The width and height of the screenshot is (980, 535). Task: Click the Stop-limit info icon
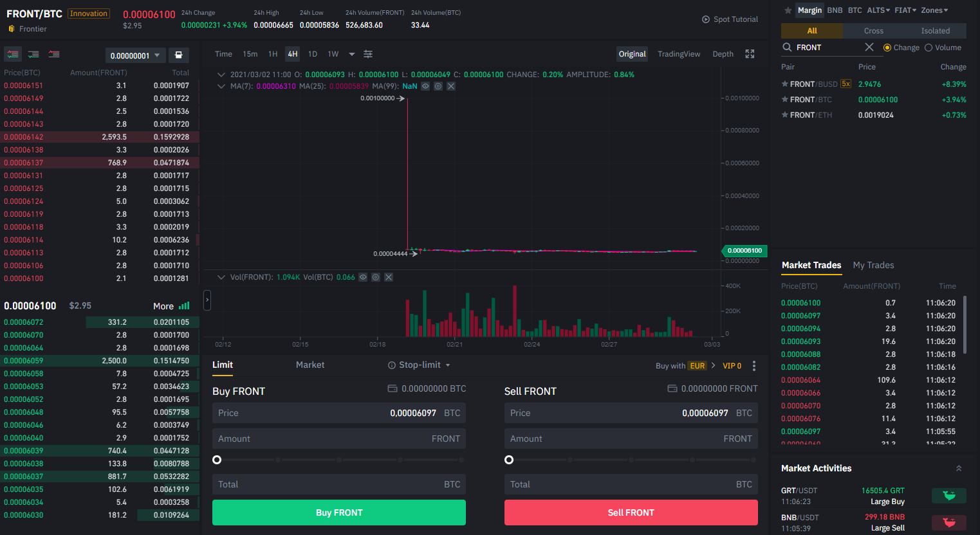point(392,365)
